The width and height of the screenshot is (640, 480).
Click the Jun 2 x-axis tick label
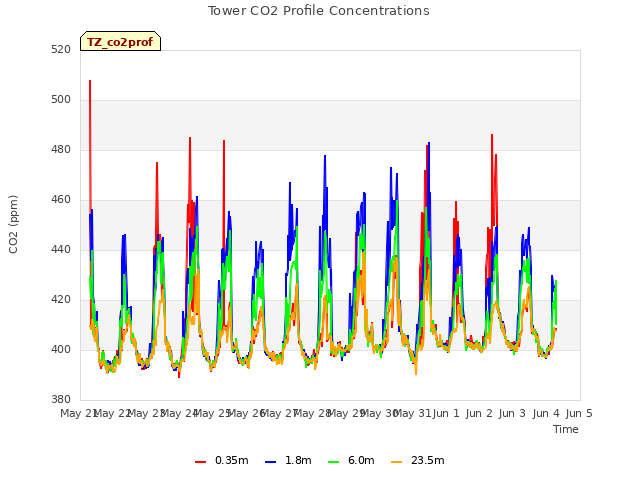coord(479,413)
